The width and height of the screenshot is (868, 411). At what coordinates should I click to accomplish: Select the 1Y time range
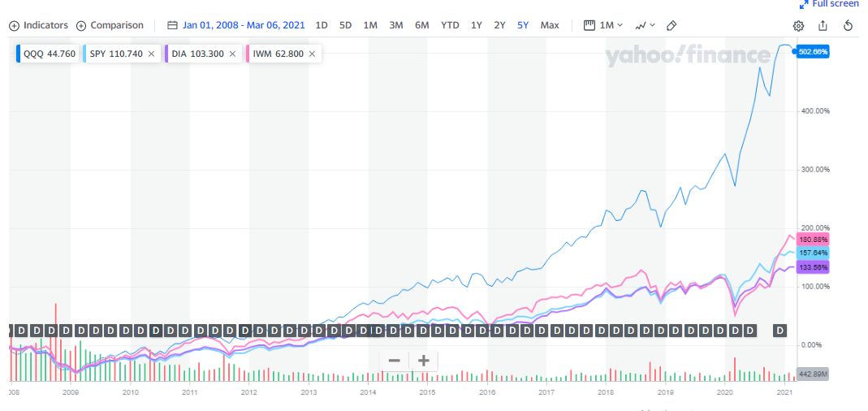476,25
